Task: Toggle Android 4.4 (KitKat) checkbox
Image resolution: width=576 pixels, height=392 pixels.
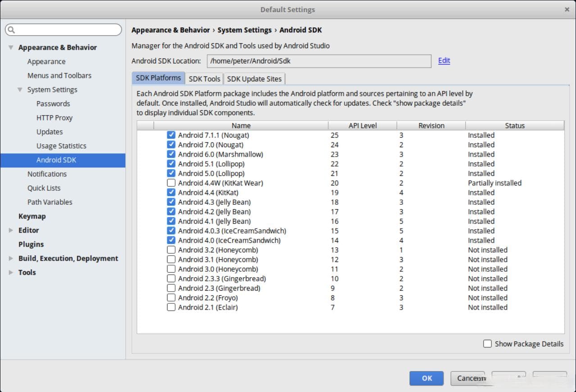Action: [x=171, y=192]
